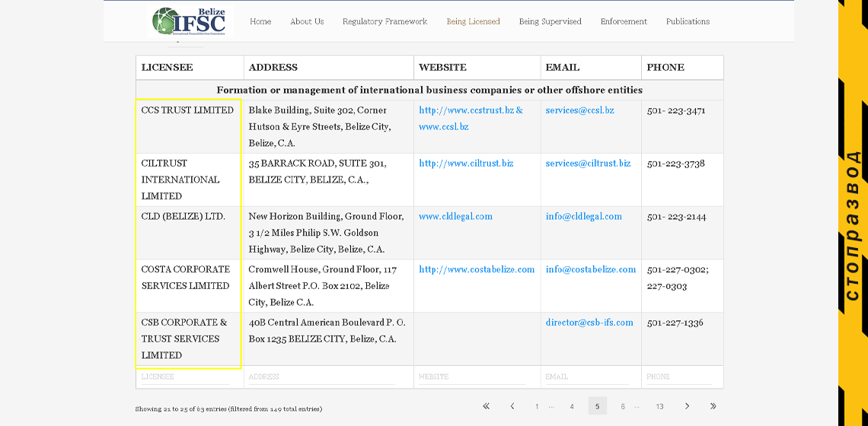
Task: Open the Home menu item
Action: tap(260, 21)
